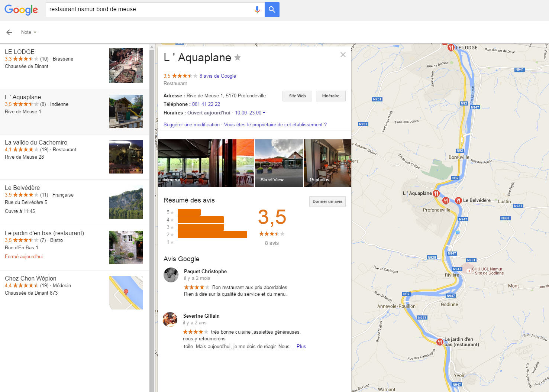Click the LE LODGE label on map
This screenshot has height=392, width=549.
point(466,48)
